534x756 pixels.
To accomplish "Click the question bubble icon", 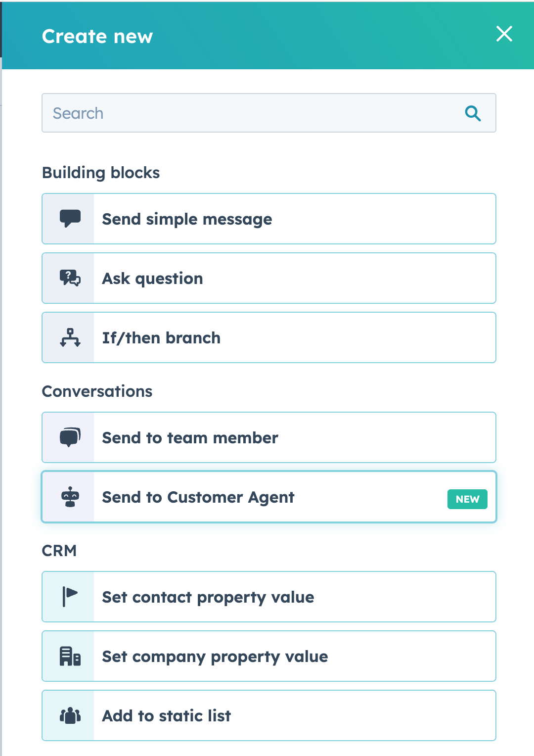I will click(x=70, y=278).
